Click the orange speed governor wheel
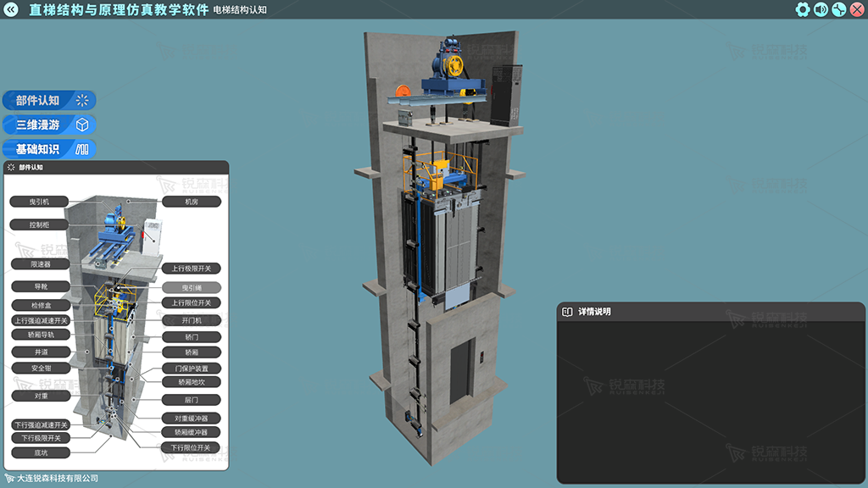Screen dimensions: 868x488 [403, 91]
